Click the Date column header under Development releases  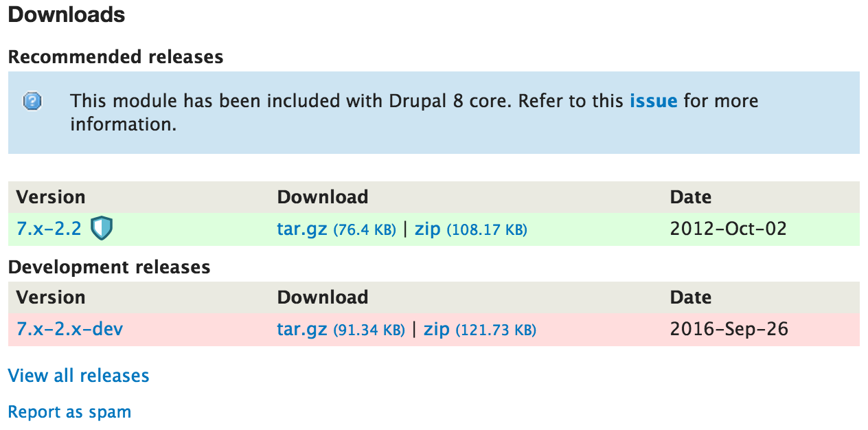click(690, 297)
